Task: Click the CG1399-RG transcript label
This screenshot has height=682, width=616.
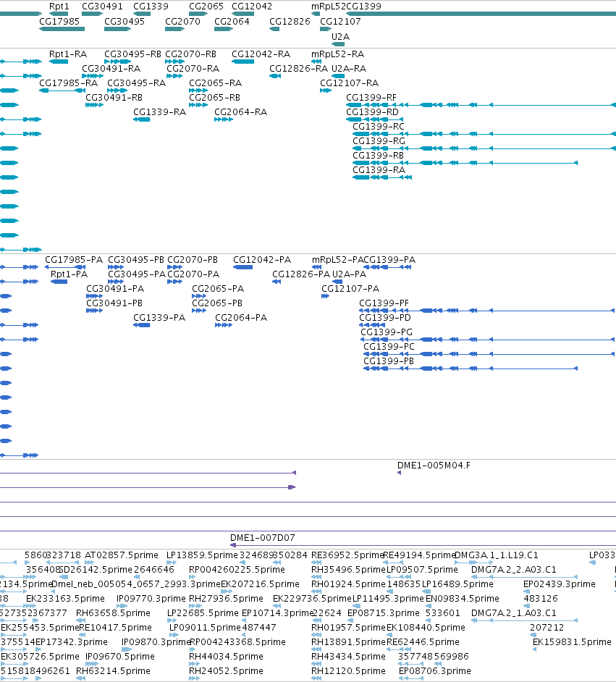Action: [x=379, y=140]
